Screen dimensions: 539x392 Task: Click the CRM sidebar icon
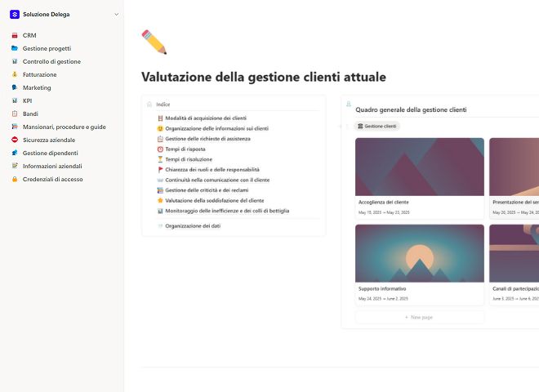tap(15, 35)
